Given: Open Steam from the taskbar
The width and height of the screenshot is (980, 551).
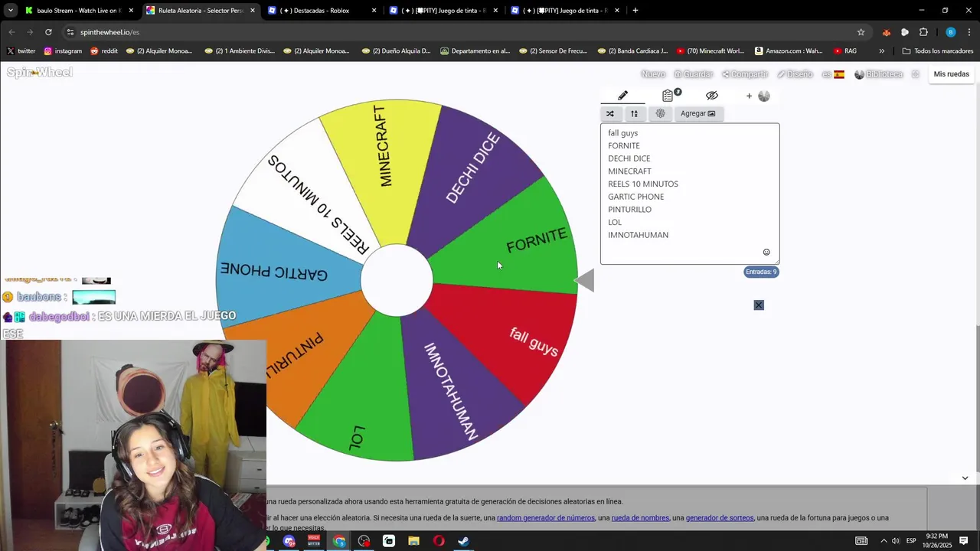Looking at the screenshot, I should 464,541.
